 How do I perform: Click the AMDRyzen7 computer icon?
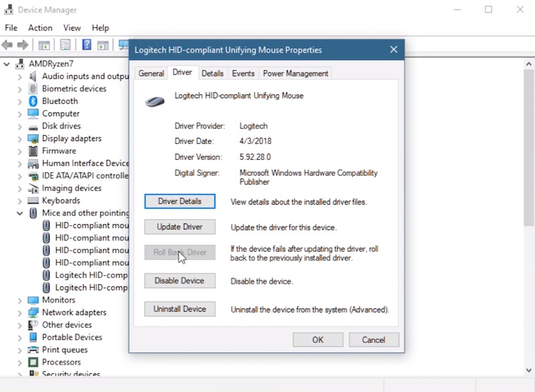click(x=20, y=64)
